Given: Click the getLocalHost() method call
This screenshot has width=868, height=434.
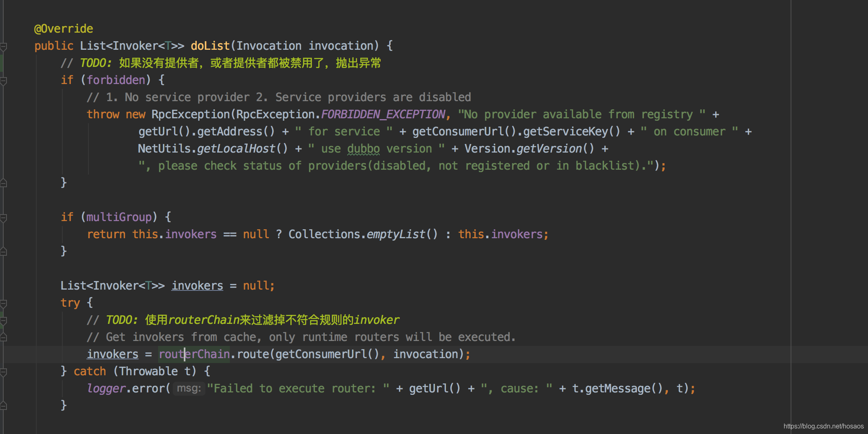Looking at the screenshot, I should 242,148.
